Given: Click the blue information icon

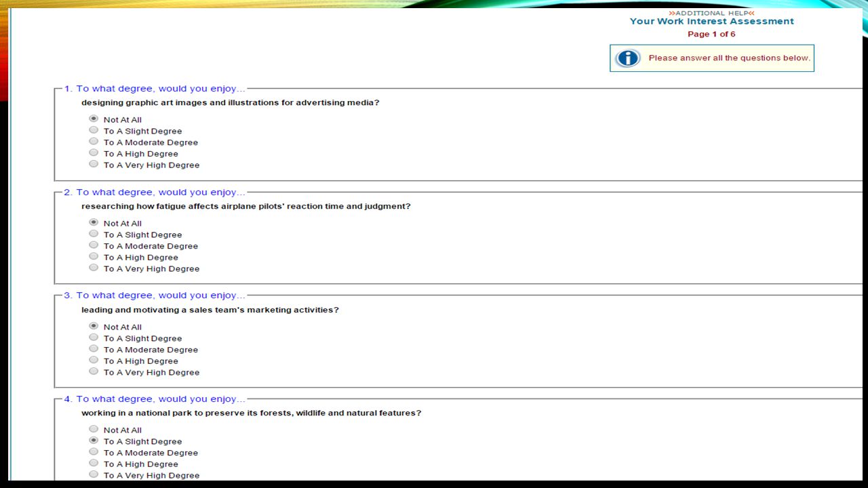Looking at the screenshot, I should click(627, 58).
